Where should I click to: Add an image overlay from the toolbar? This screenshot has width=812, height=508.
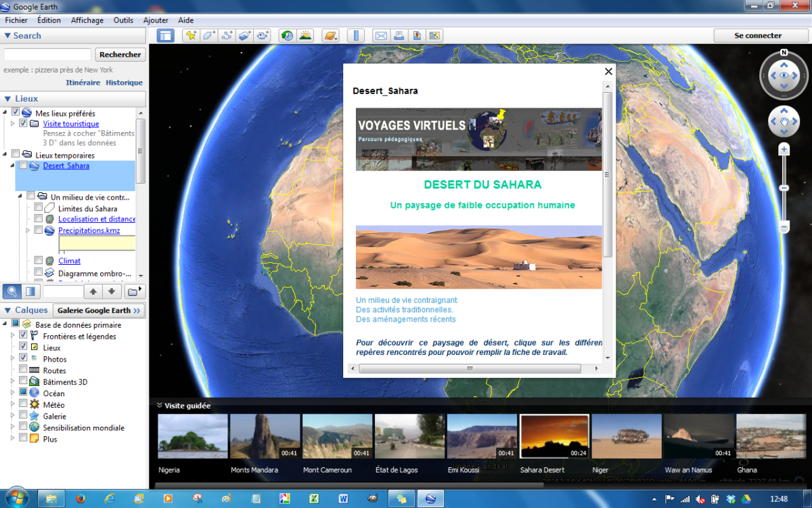245,36
